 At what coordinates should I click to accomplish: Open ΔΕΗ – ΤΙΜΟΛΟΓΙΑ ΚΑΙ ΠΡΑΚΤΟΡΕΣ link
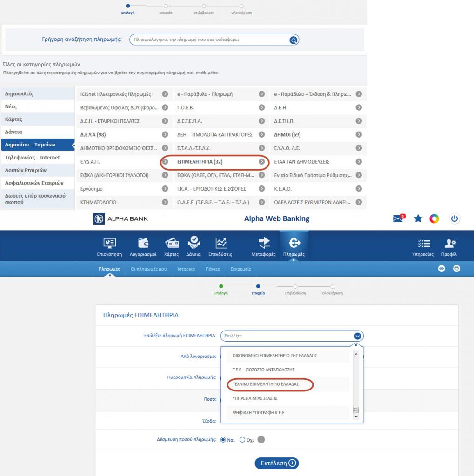[215, 134]
